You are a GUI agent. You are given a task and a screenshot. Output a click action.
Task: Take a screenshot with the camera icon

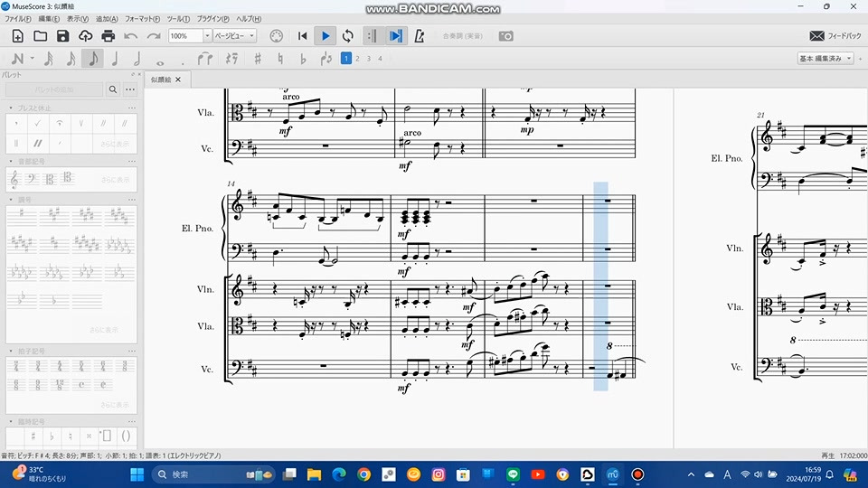[506, 36]
